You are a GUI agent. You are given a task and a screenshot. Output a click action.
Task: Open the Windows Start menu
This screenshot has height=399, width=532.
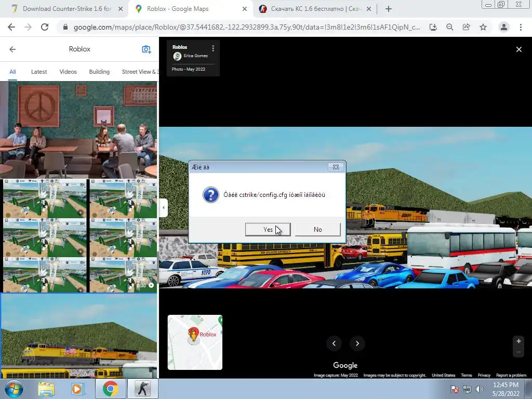point(14,389)
